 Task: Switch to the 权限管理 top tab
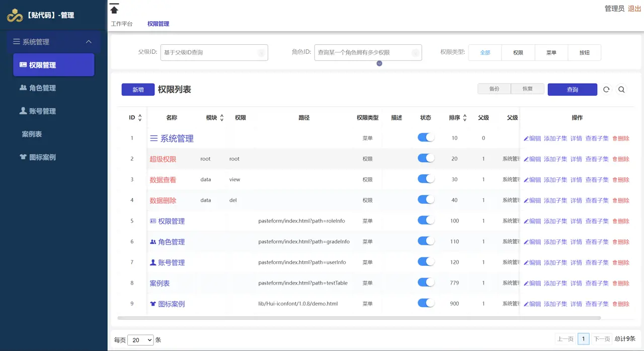158,24
